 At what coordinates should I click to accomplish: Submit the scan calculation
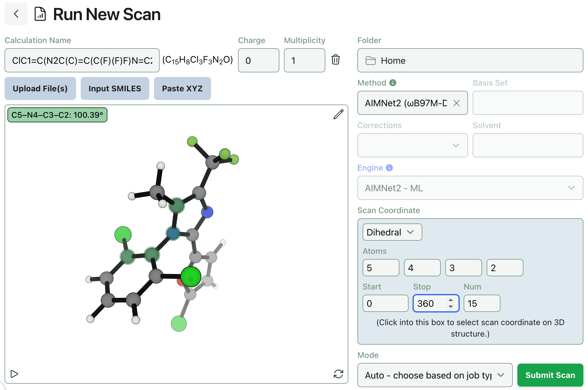point(550,373)
